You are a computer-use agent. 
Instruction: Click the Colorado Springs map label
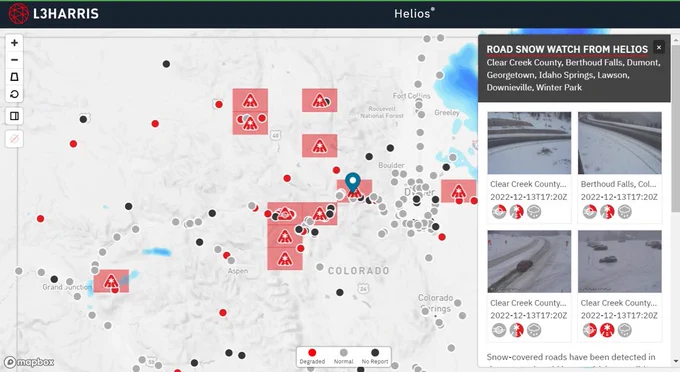(x=435, y=303)
